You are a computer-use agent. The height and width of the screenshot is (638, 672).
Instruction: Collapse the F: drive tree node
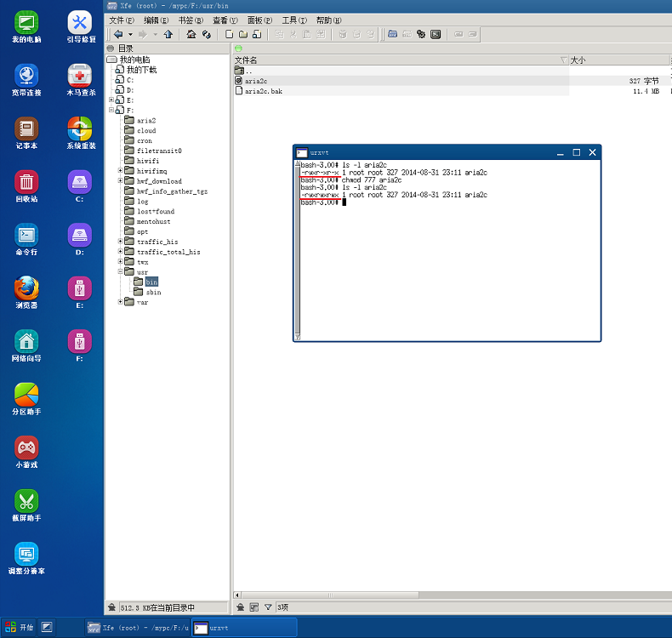coord(111,110)
